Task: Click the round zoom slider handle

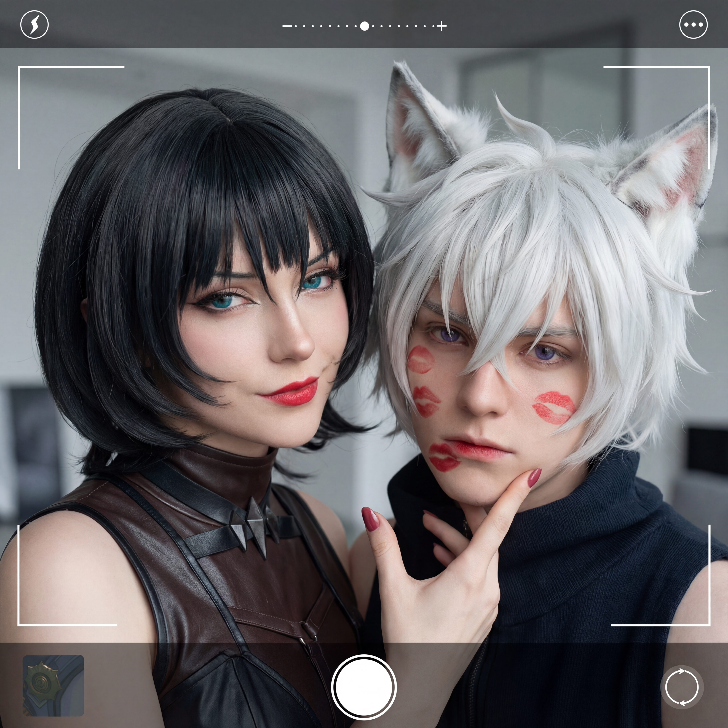Action: (x=364, y=26)
